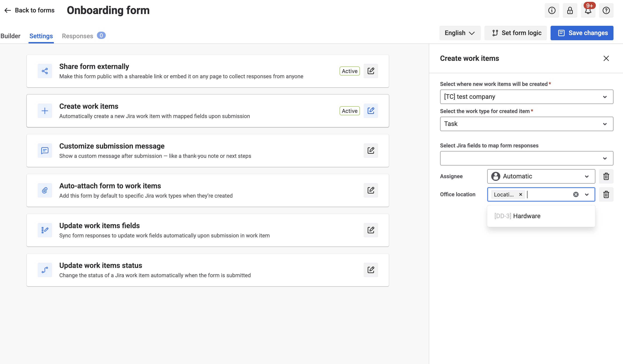Remove the Locati... chip
This screenshot has width=623, height=364.
pyautogui.click(x=520, y=195)
